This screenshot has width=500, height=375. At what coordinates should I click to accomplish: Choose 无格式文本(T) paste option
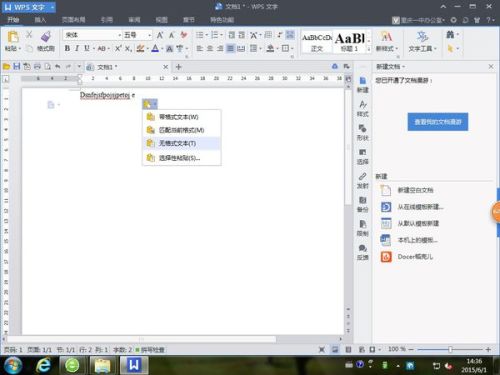182,143
